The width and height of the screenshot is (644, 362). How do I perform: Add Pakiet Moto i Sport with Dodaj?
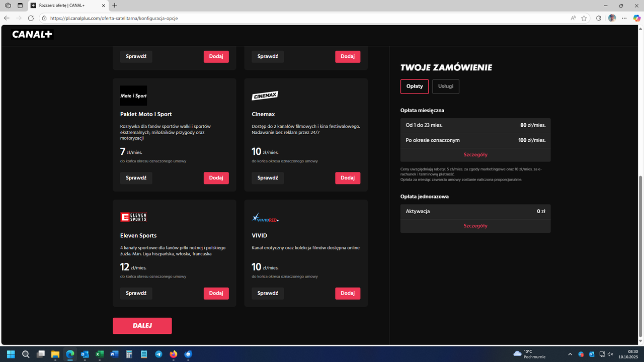point(216,178)
